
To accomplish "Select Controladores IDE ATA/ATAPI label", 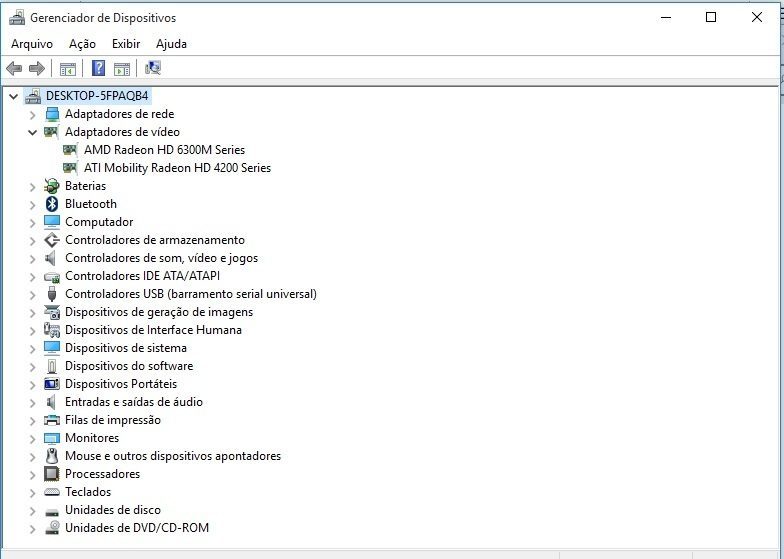I will [x=142, y=276].
